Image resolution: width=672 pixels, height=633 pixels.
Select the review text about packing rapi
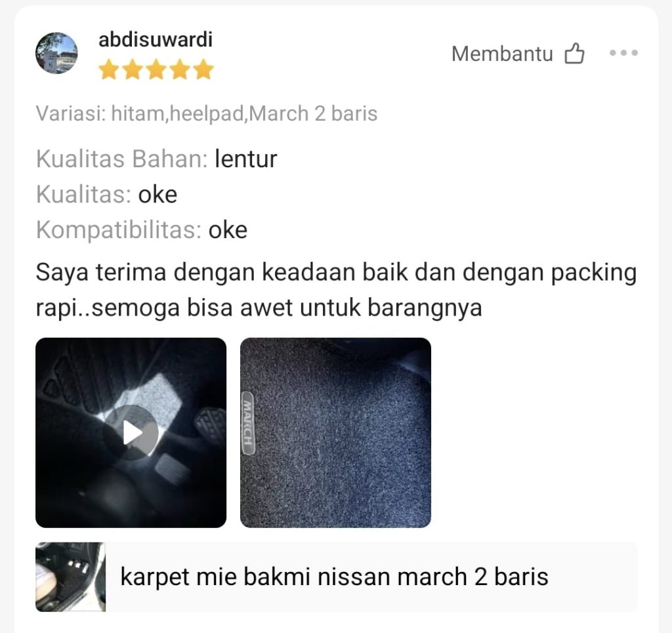(x=336, y=290)
